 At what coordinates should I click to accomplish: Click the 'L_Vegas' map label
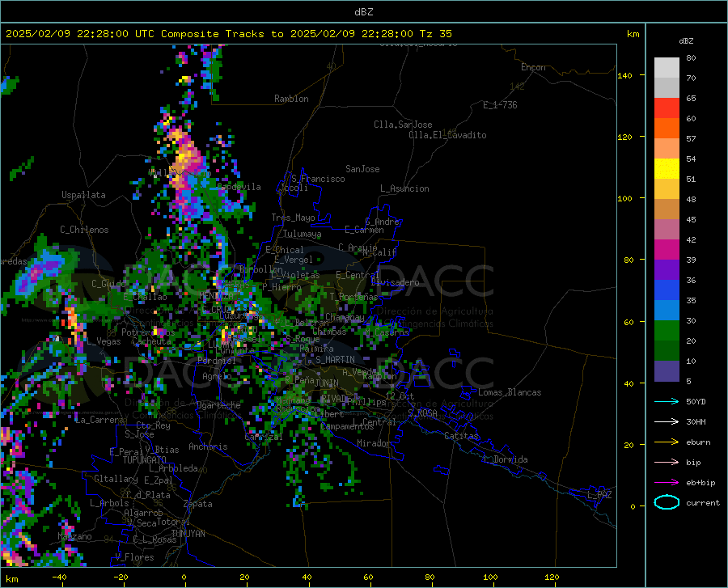104,341
